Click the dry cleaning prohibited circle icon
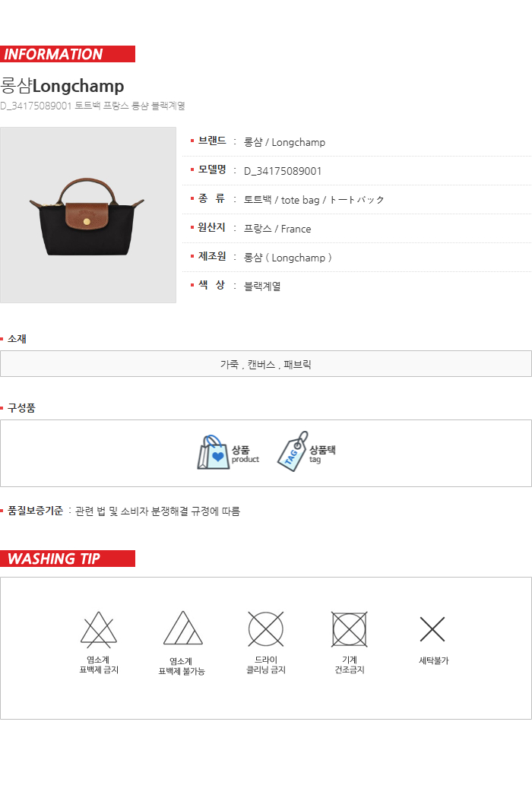Viewport: 532px width, 785px height. point(266,628)
